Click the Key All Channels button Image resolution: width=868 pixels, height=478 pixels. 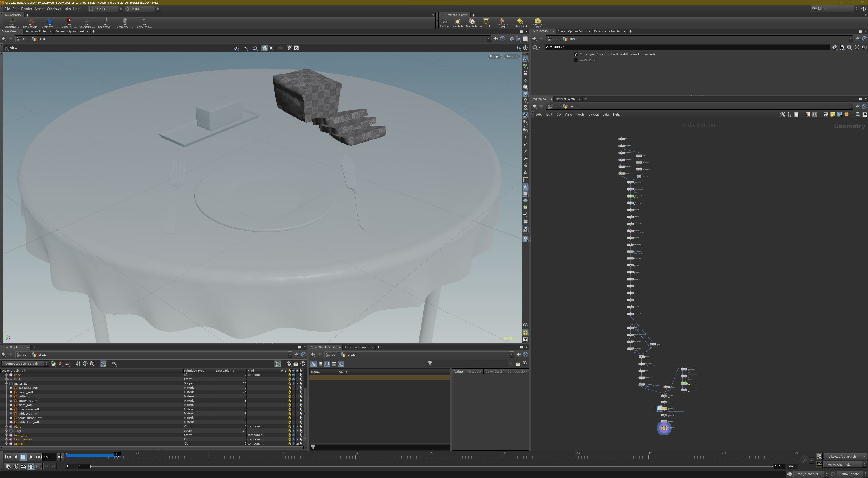[x=845, y=464]
